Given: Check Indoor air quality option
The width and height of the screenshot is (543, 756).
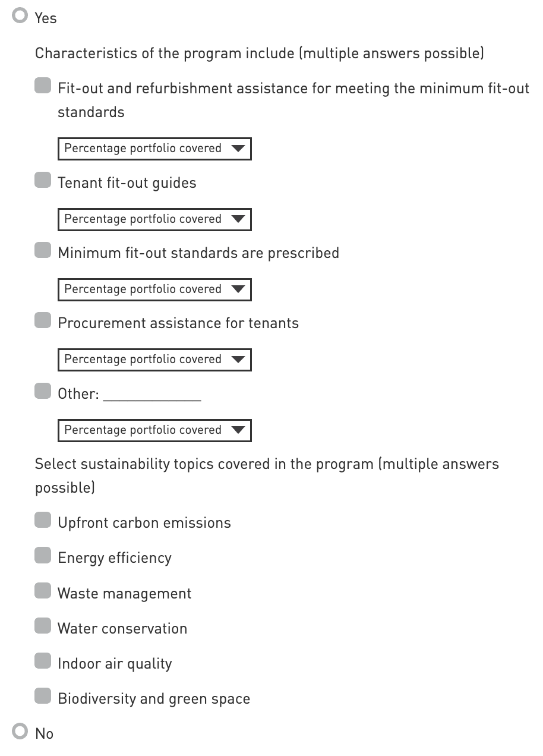Looking at the screenshot, I should (x=43, y=661).
